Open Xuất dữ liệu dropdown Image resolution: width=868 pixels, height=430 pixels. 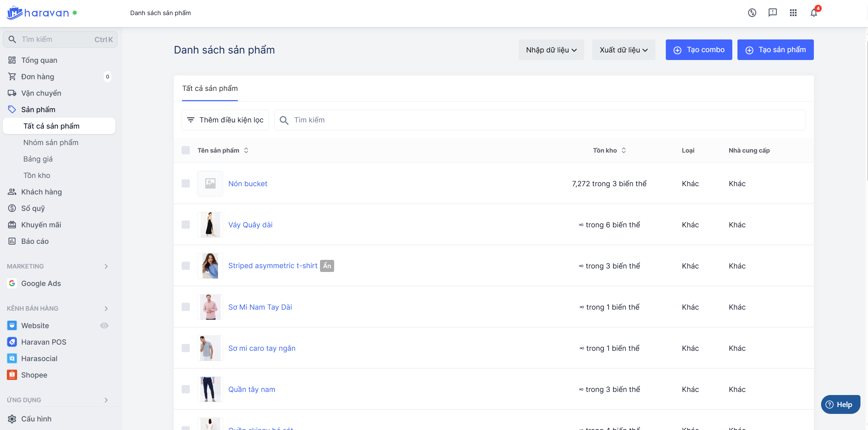623,50
